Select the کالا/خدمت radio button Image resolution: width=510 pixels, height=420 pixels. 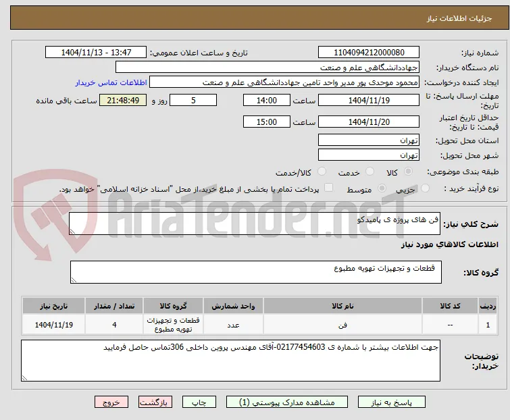(x=322, y=172)
